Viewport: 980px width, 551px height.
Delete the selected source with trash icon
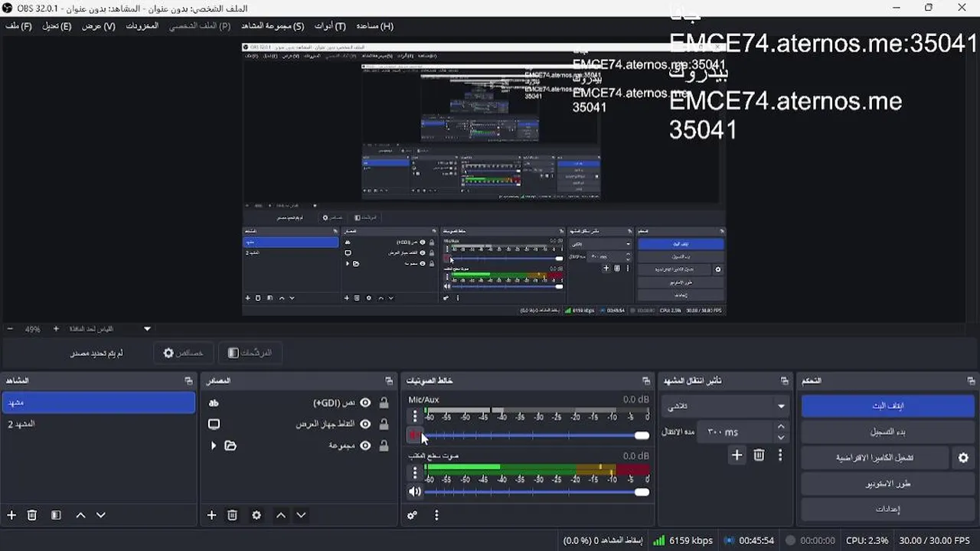pyautogui.click(x=233, y=516)
